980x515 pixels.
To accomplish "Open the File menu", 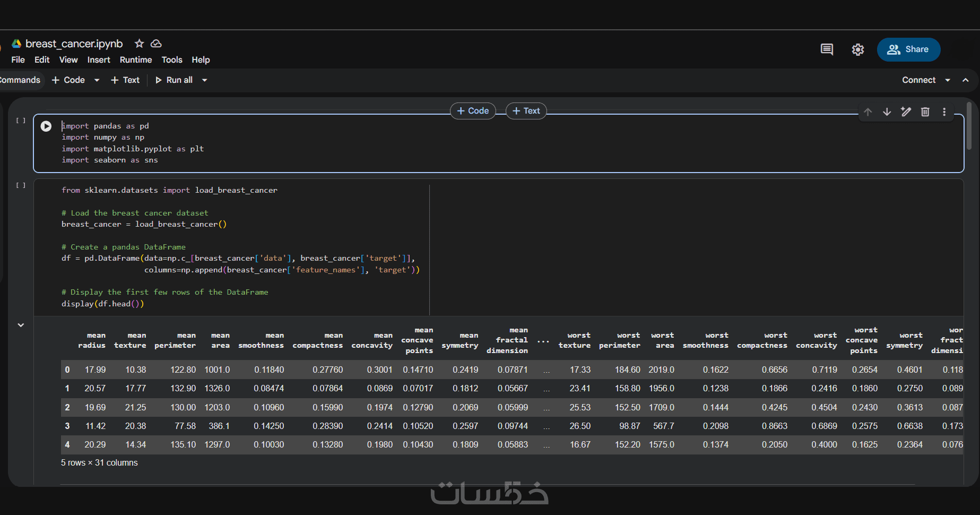I will [x=18, y=60].
